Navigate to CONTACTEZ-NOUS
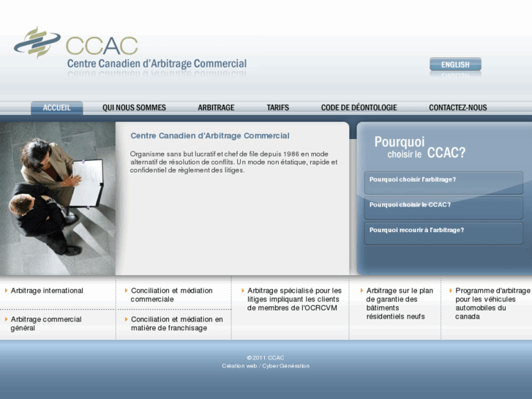 click(457, 108)
